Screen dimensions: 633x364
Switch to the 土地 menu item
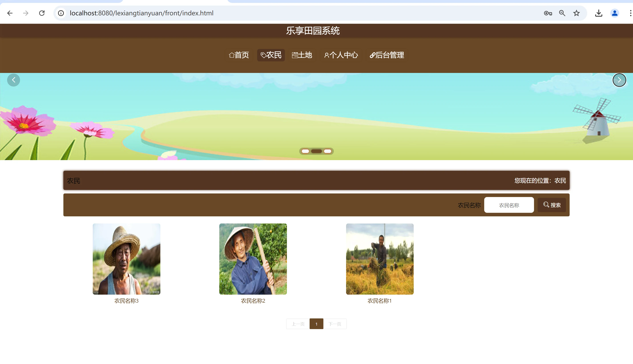tap(302, 55)
